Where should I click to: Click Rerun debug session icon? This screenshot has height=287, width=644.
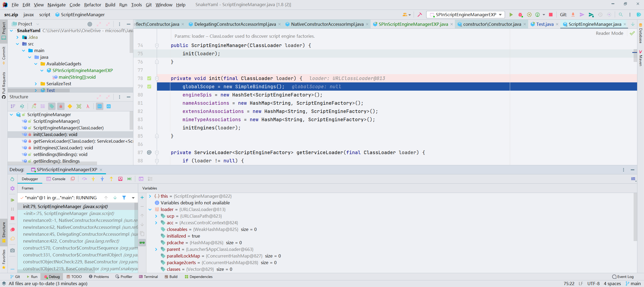click(x=12, y=179)
